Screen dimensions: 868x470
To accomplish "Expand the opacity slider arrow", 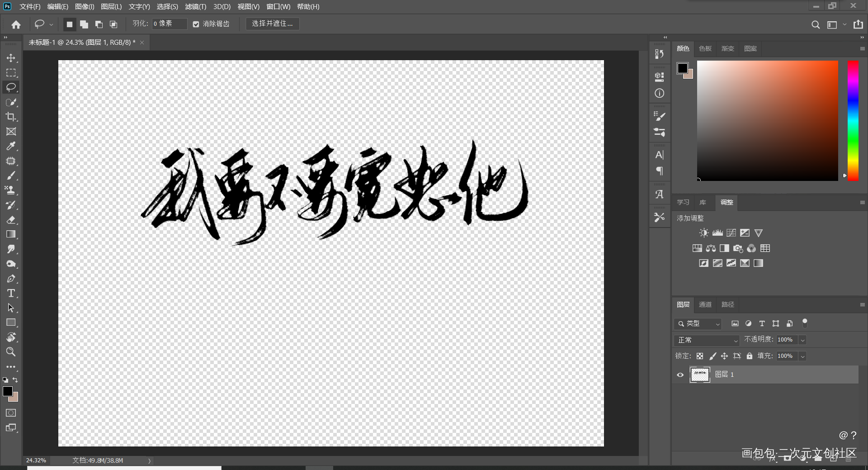I will click(802, 340).
